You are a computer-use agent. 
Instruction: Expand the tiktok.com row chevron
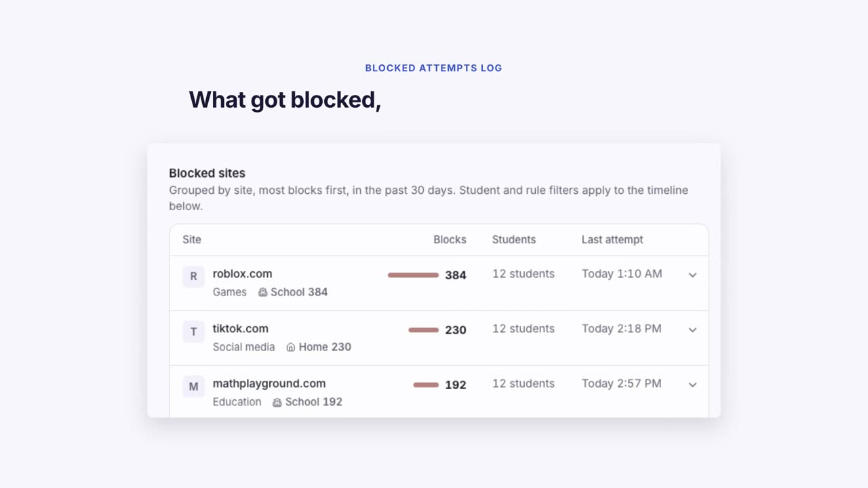(692, 329)
